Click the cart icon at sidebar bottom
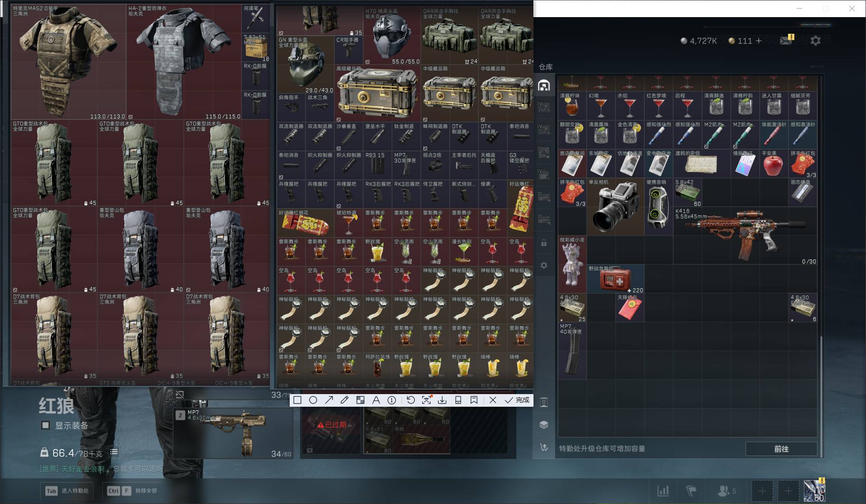Viewport: 866px width, 504px height. coord(544,447)
